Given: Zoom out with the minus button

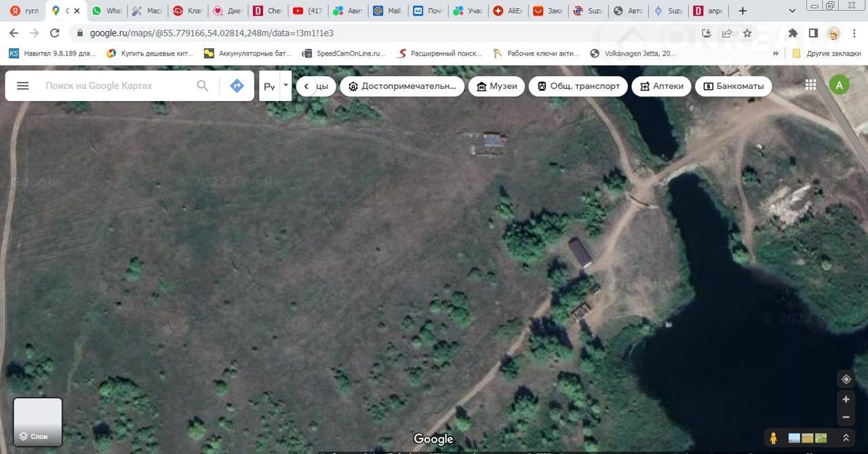Looking at the screenshot, I should point(846,417).
